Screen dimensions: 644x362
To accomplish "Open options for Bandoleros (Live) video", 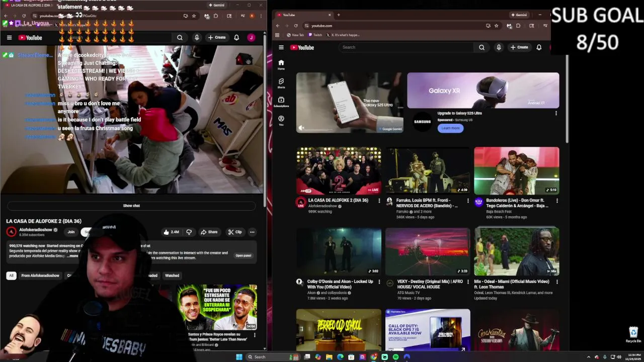I will point(556,201).
